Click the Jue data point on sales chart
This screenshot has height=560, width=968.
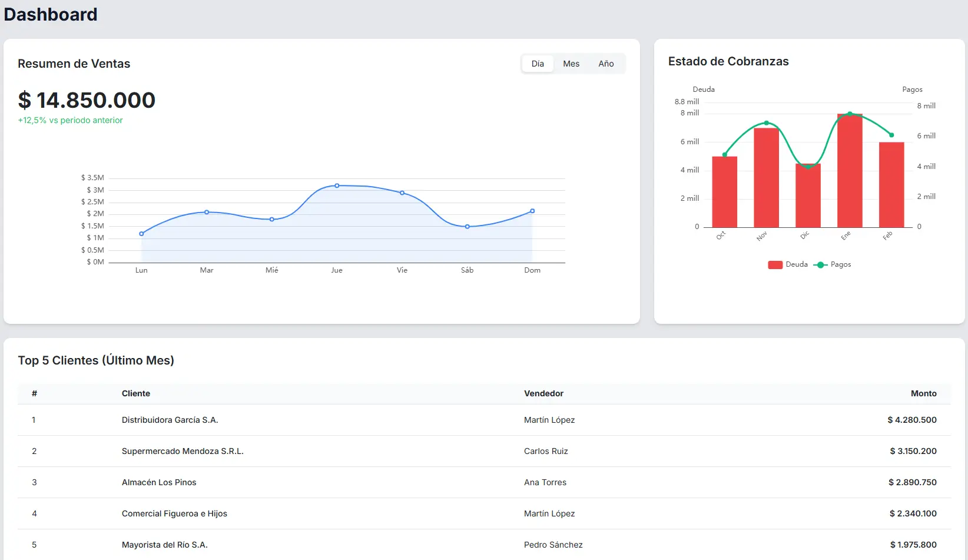[337, 185]
